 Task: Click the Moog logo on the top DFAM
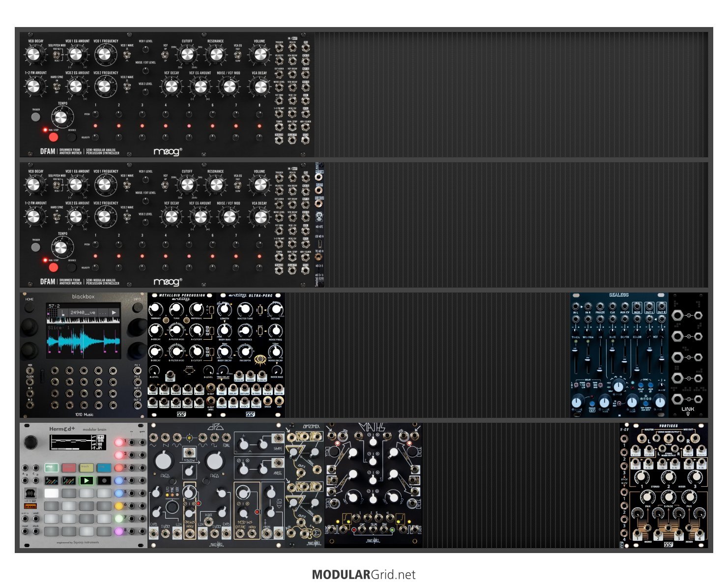(x=168, y=151)
